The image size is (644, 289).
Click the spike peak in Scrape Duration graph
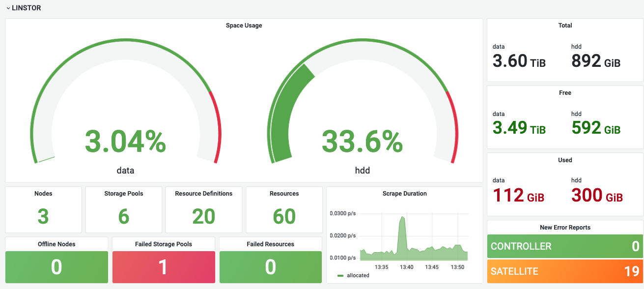point(402,217)
